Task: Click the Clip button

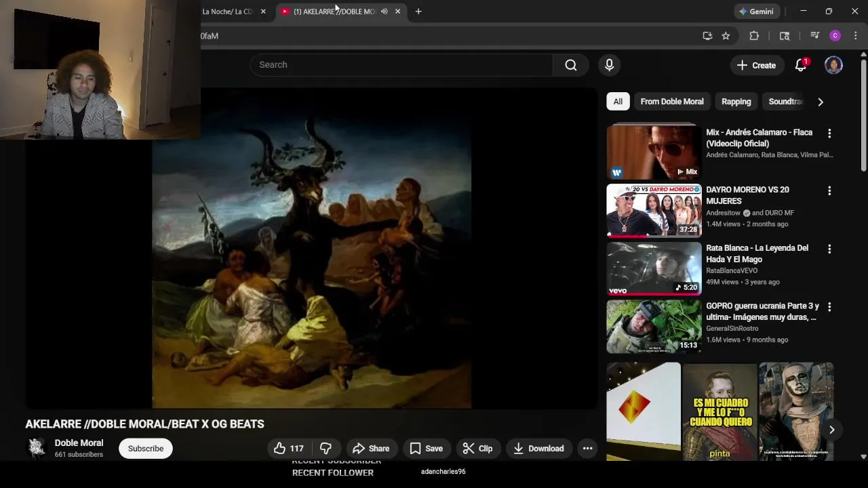Action: [477, 449]
